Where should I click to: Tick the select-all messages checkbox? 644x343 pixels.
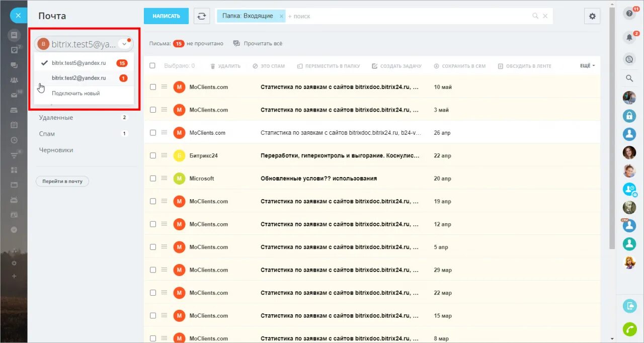click(x=153, y=66)
